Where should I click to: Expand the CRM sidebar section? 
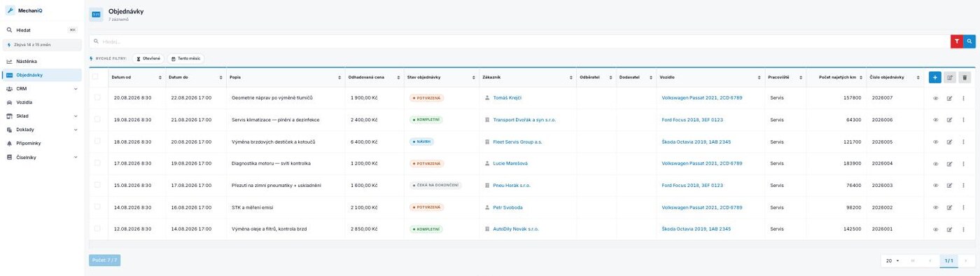coord(42,89)
